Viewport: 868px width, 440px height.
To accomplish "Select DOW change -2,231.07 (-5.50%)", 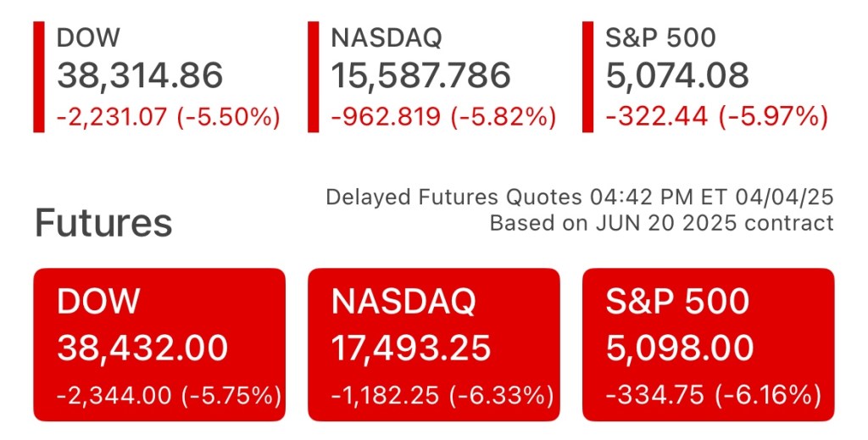I will click(168, 117).
